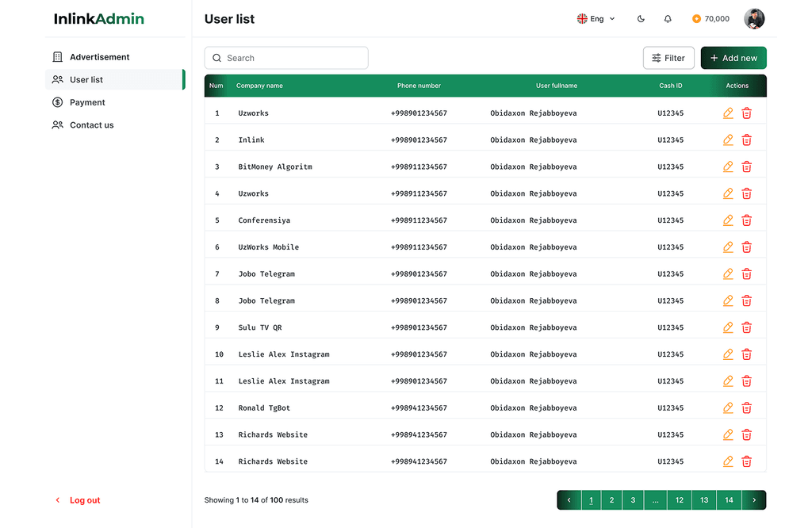Click the Log out link
812x528 pixels.
click(x=84, y=500)
